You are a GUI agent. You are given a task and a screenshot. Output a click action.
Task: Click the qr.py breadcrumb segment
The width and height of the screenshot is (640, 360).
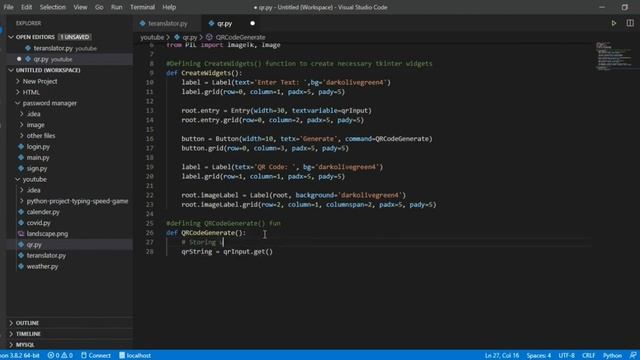coord(190,37)
